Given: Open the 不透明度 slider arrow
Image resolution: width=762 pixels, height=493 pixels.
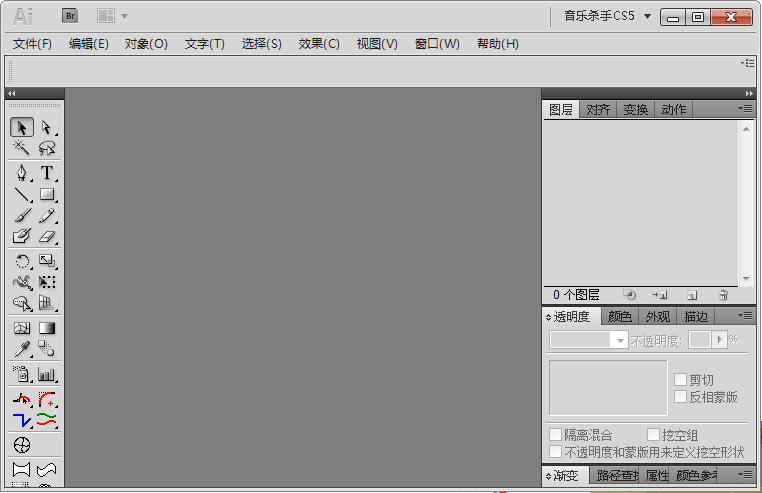Looking at the screenshot, I should pyautogui.click(x=719, y=340).
